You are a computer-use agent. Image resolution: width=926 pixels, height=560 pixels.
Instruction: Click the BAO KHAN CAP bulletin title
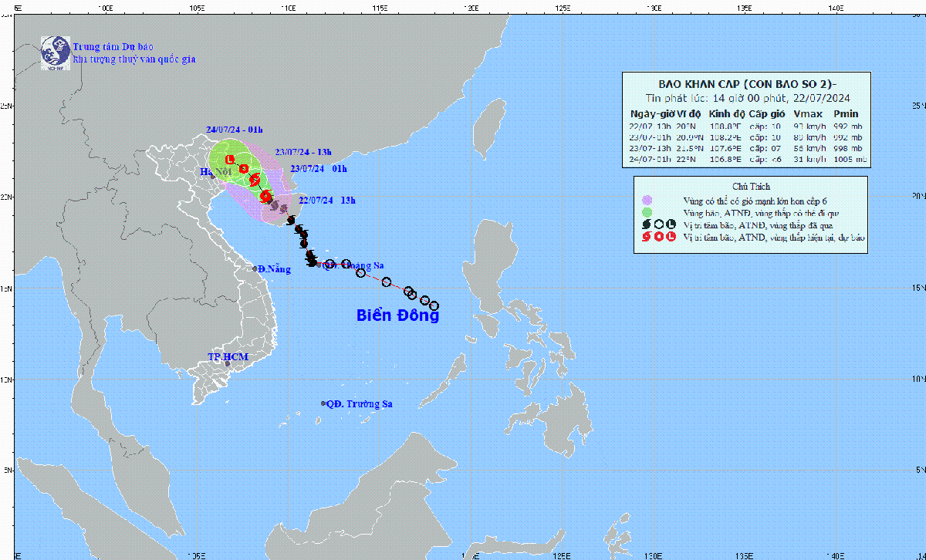(x=745, y=84)
